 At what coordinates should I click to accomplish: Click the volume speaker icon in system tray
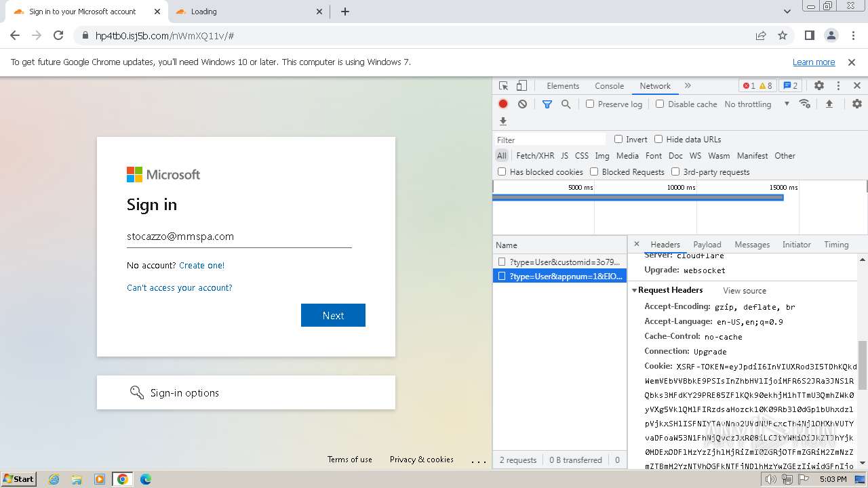point(771,479)
